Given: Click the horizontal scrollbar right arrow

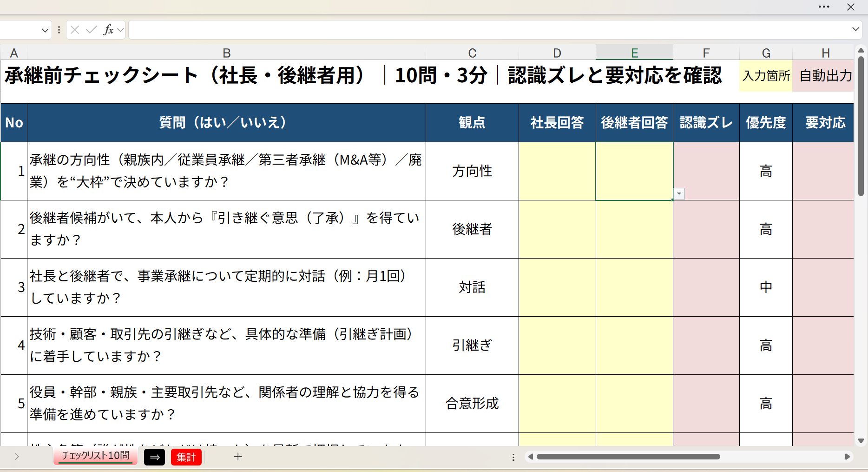Looking at the screenshot, I should (x=848, y=457).
